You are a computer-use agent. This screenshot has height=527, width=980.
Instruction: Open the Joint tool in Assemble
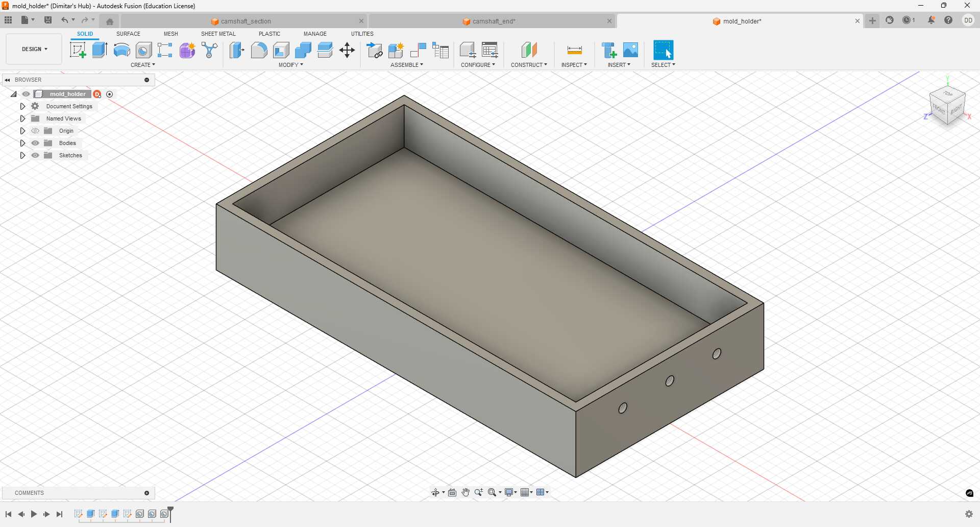pos(418,50)
